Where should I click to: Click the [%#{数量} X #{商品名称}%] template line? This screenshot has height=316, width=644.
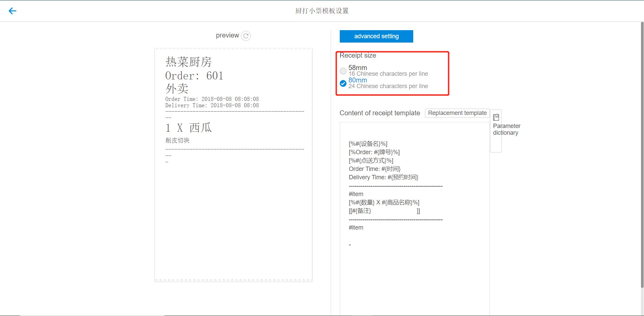pyautogui.click(x=384, y=202)
